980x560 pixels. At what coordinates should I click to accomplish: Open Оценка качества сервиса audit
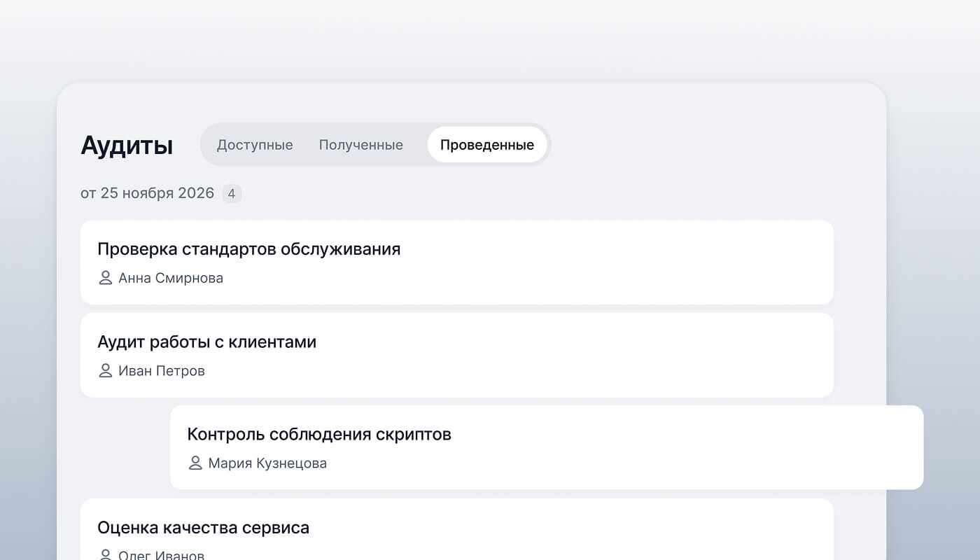(x=457, y=529)
